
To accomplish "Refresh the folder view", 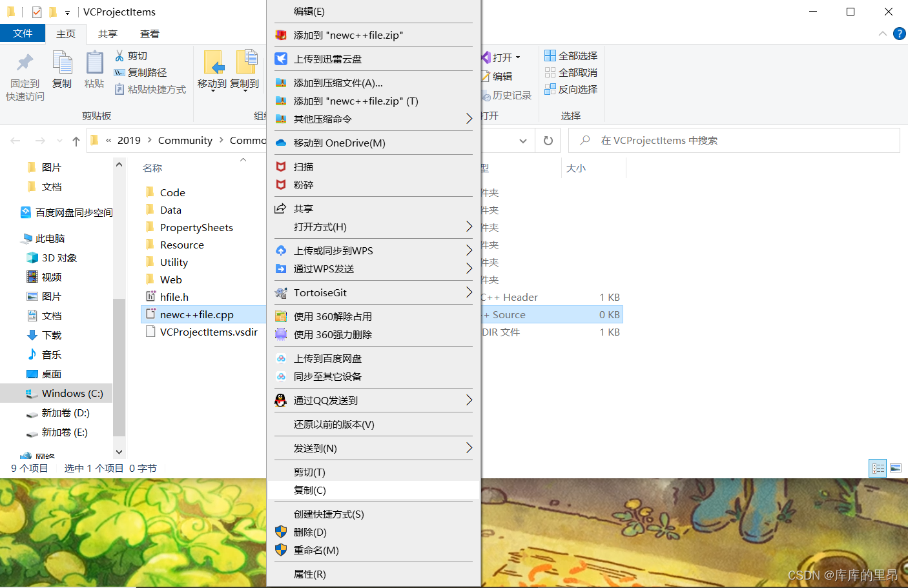I will click(x=548, y=140).
